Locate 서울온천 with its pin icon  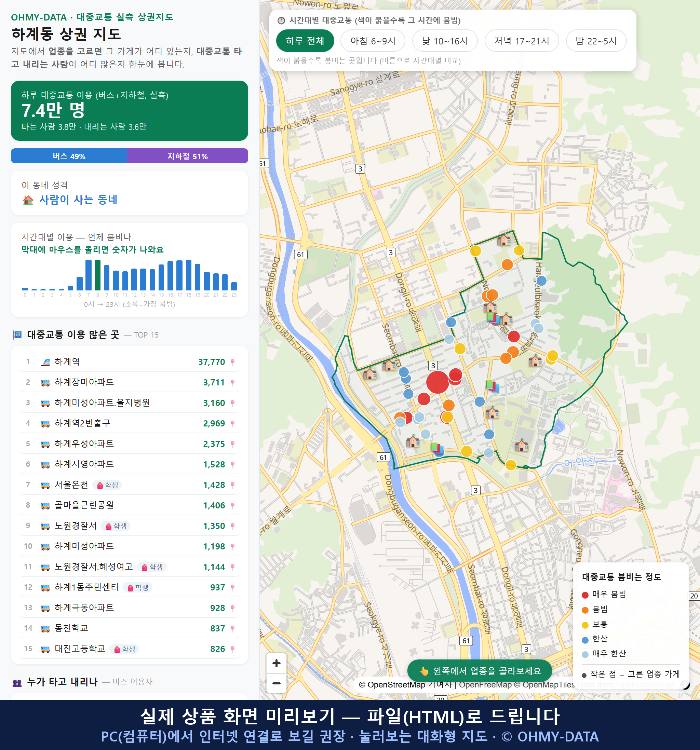click(x=232, y=485)
